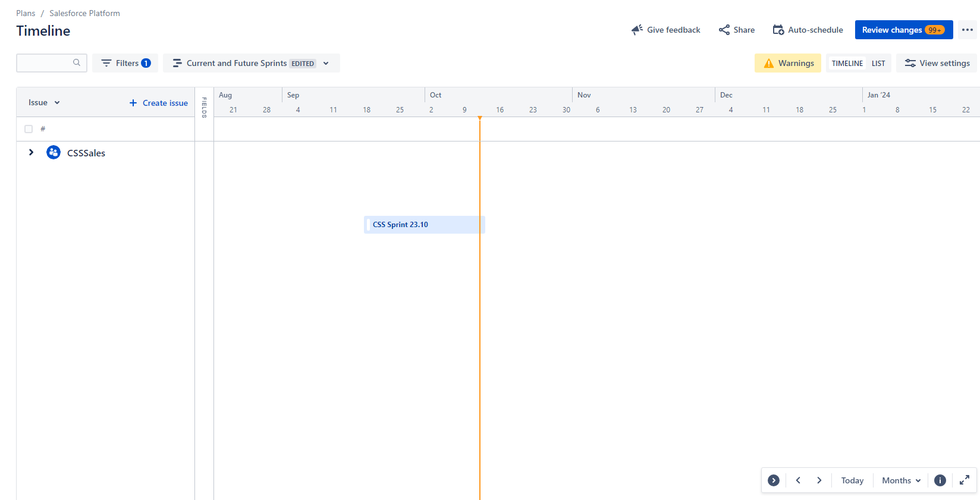Jump to Today on the timeline
This screenshot has width=980, height=500.
pyautogui.click(x=852, y=480)
